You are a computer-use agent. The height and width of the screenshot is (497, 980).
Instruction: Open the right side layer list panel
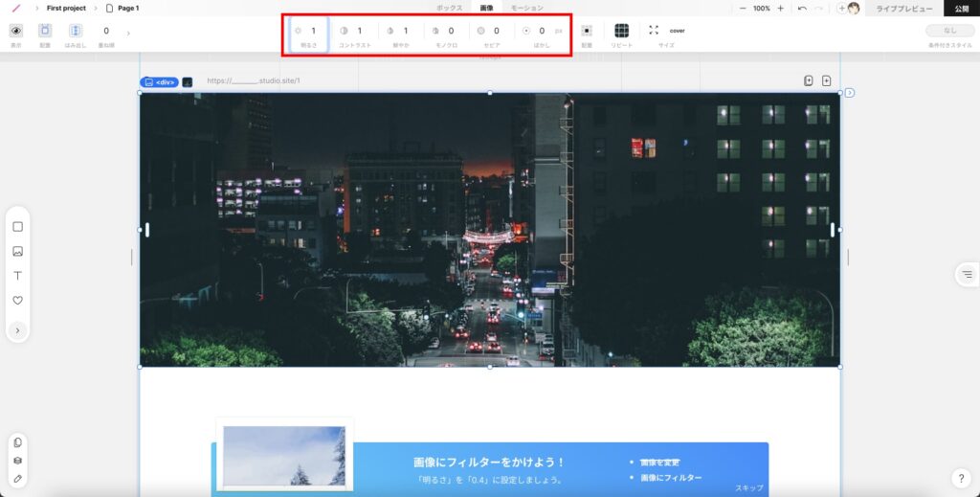968,274
